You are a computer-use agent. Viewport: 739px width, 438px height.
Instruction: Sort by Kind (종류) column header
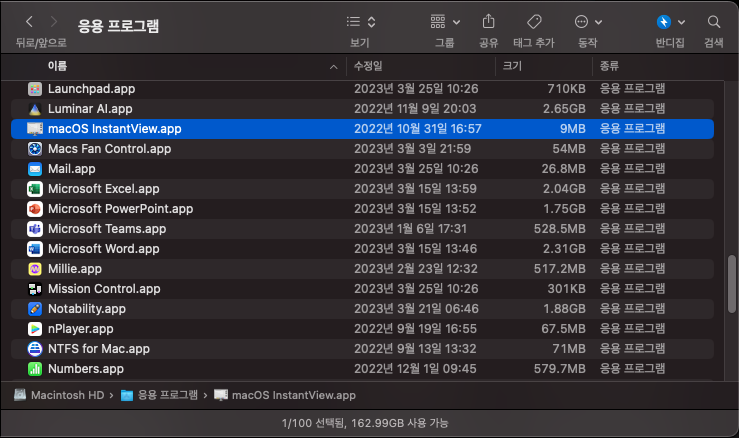click(x=609, y=66)
